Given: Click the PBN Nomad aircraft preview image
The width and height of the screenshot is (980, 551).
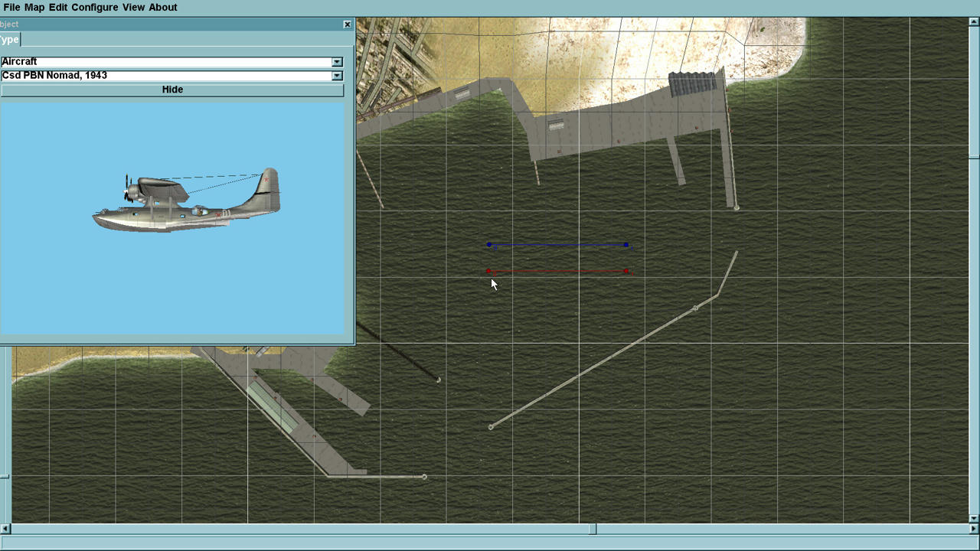Looking at the screenshot, I should (186, 201).
